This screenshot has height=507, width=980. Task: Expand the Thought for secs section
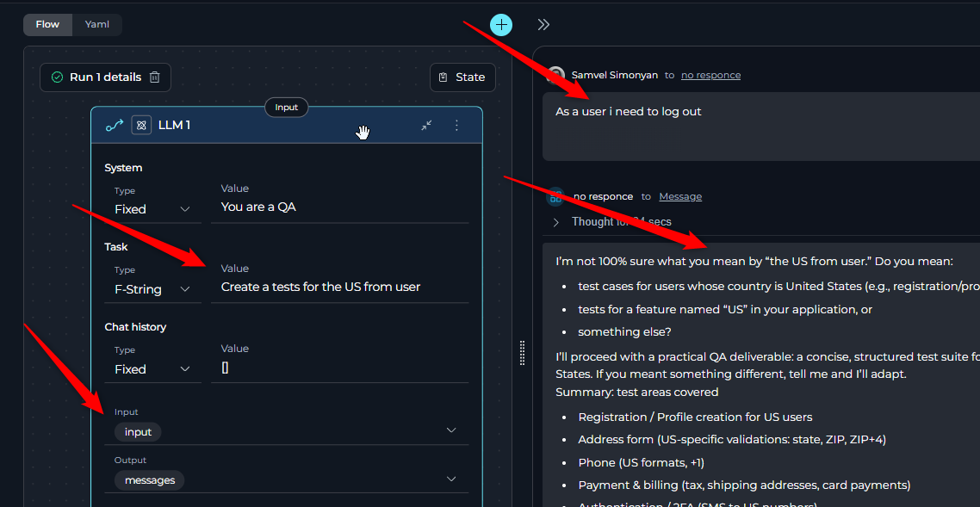point(555,222)
